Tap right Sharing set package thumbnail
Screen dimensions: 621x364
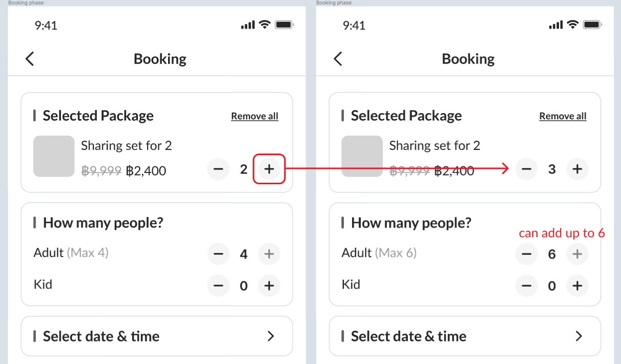click(362, 156)
